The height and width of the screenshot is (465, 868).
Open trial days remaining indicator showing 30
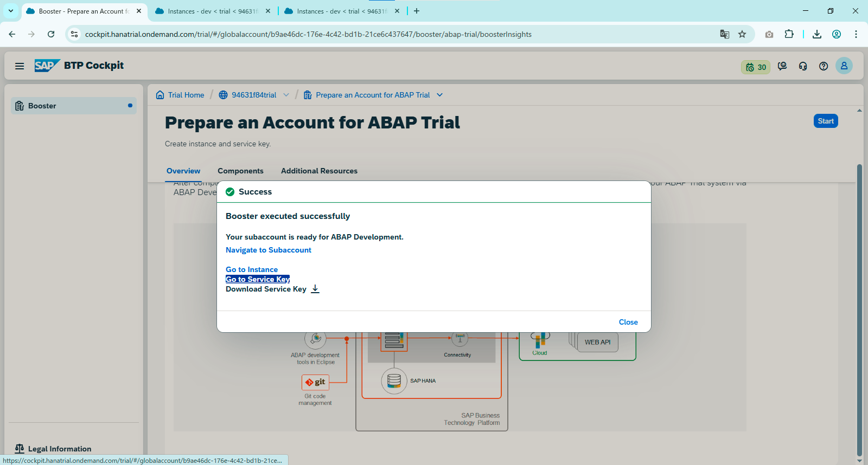[756, 67]
